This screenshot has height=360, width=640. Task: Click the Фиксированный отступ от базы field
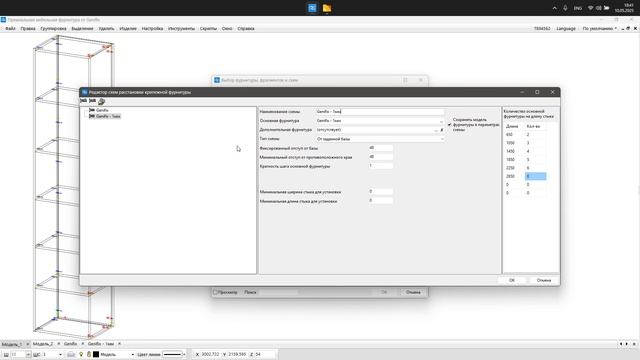(380, 148)
